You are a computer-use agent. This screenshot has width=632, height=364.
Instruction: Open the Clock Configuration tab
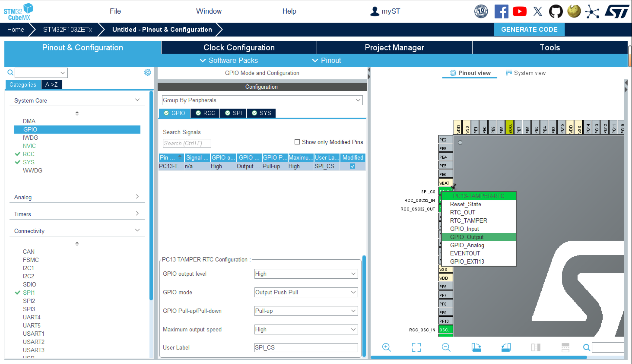click(239, 47)
